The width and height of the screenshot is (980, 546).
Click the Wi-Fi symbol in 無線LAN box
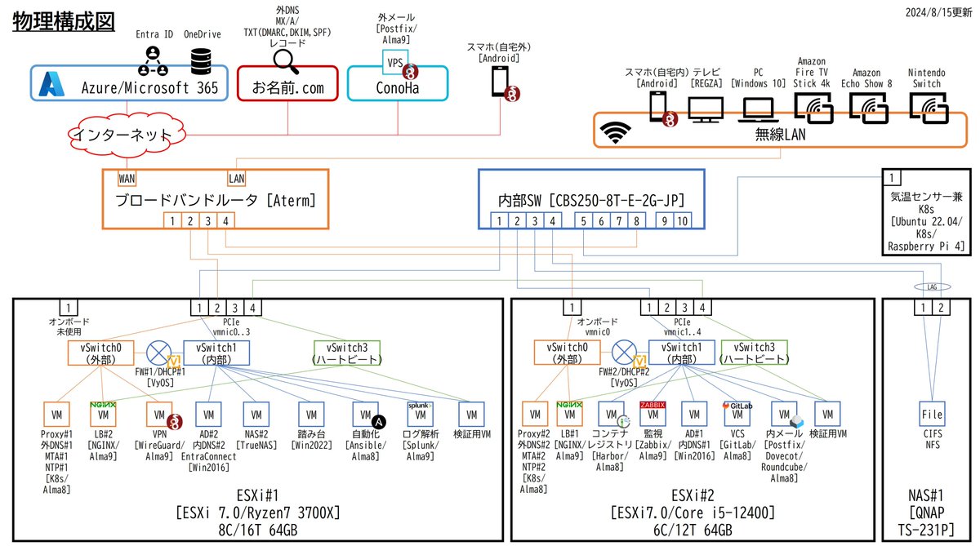[615, 131]
